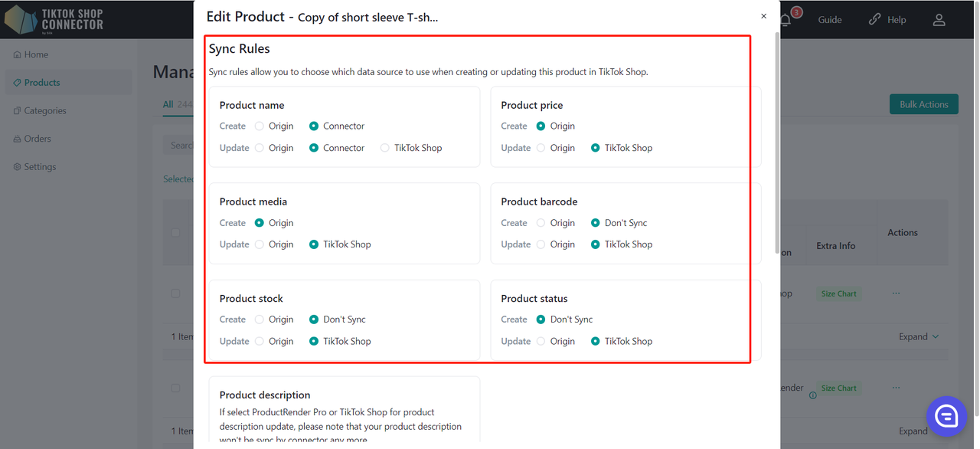Open the Guide link
The width and height of the screenshot is (980, 449).
coord(829,20)
